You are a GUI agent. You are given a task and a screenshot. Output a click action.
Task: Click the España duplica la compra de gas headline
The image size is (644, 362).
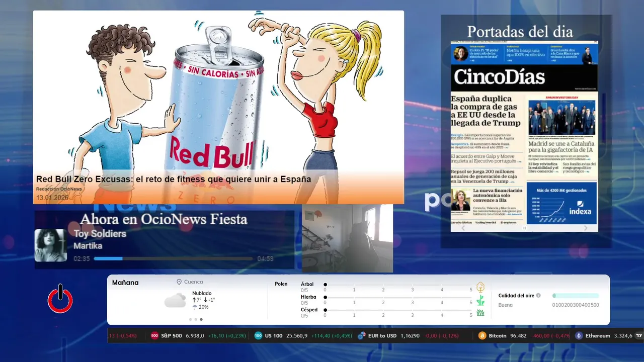pos(486,111)
